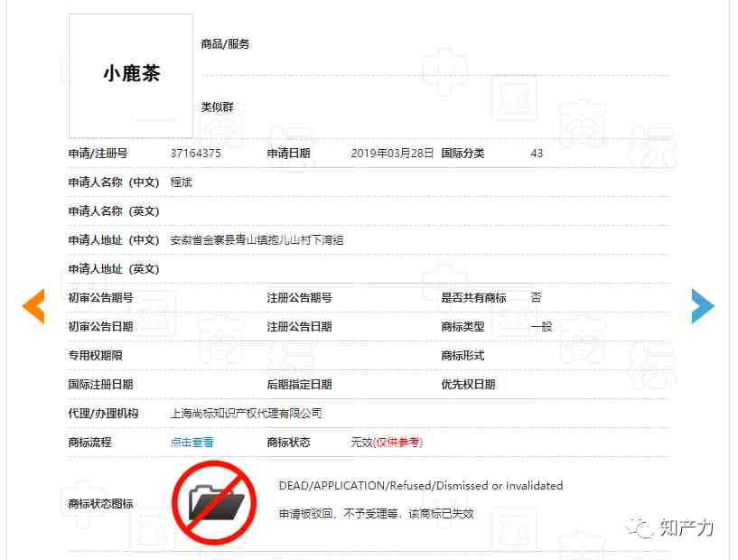Select the Chinese applicant name value
The width and height of the screenshot is (738, 560).
182,182
